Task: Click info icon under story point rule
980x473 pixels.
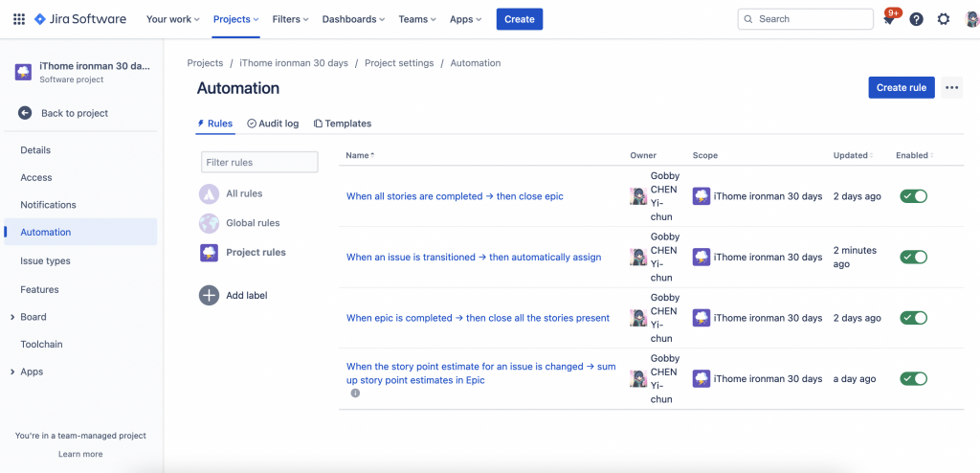Action: [355, 394]
